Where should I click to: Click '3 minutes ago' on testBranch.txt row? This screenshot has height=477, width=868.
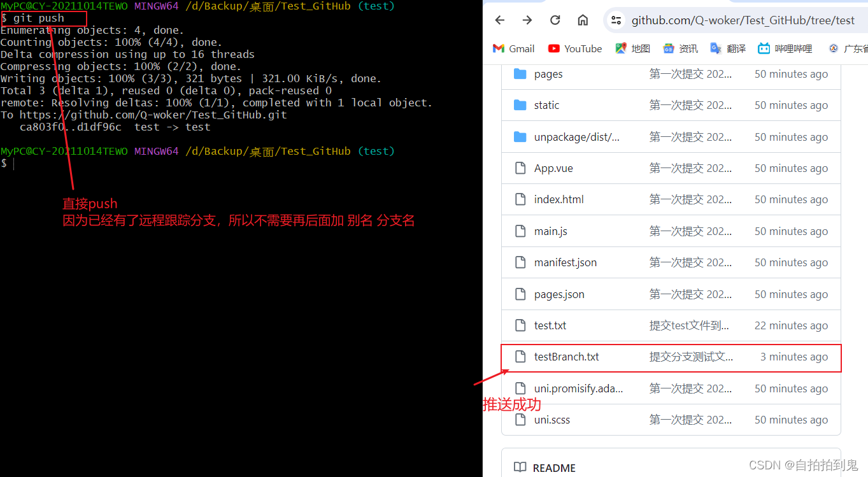point(794,357)
